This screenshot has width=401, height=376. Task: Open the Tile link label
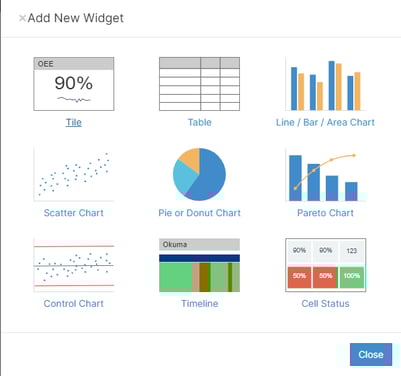click(74, 122)
